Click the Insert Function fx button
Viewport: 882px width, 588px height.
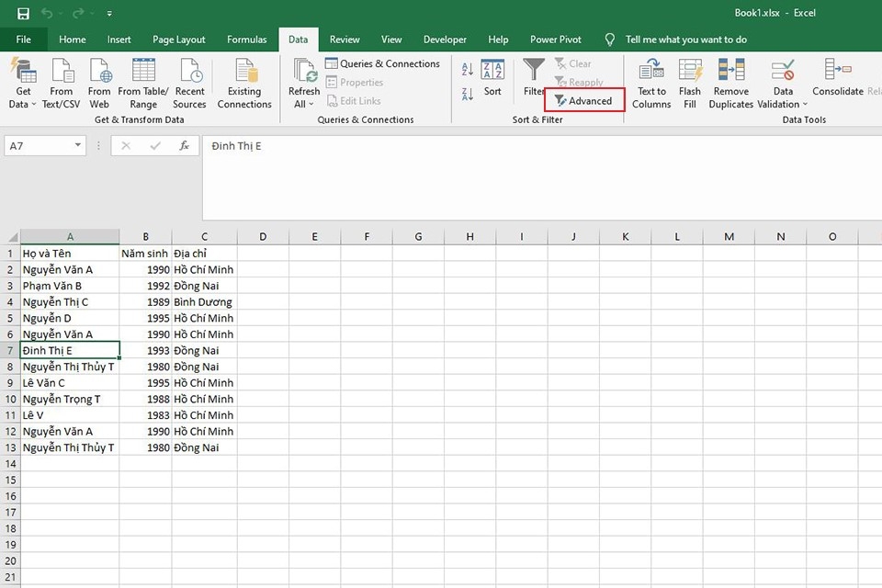tap(184, 146)
